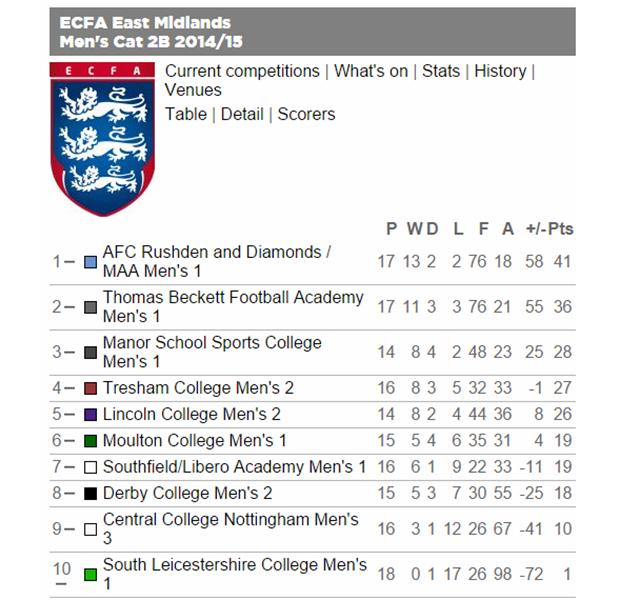Click the ECFA three lions crest logo

click(x=102, y=139)
